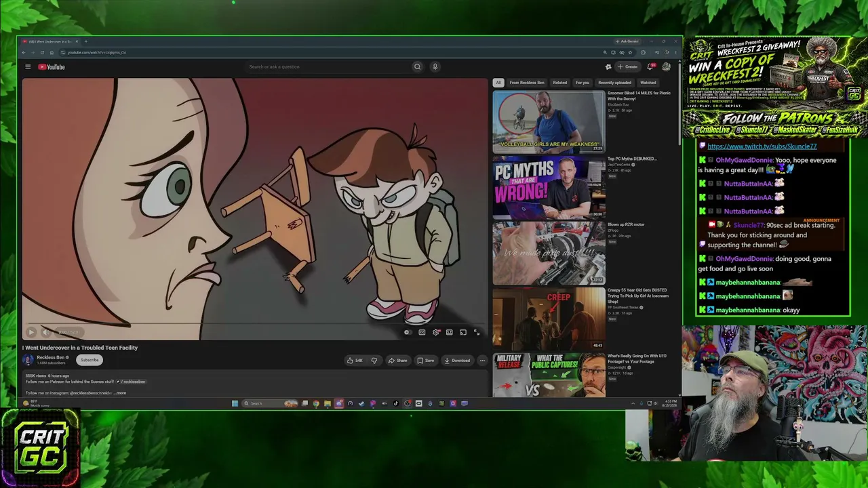Screen dimensions: 868x488
Task: Dislike the video with thumbs down
Action: pyautogui.click(x=374, y=361)
